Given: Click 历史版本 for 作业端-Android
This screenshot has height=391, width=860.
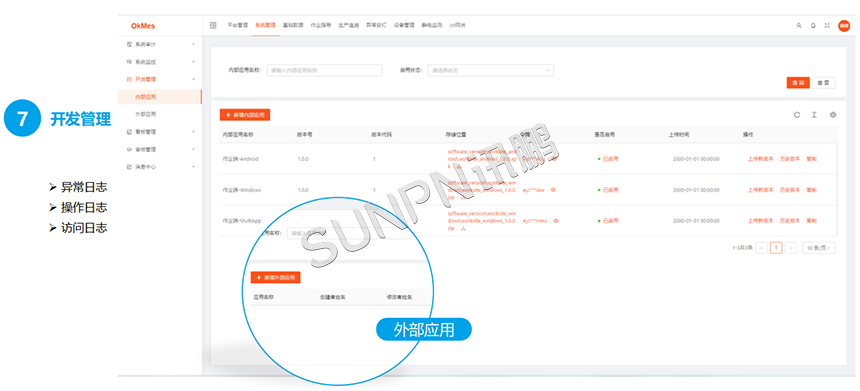Looking at the screenshot, I should 790,159.
